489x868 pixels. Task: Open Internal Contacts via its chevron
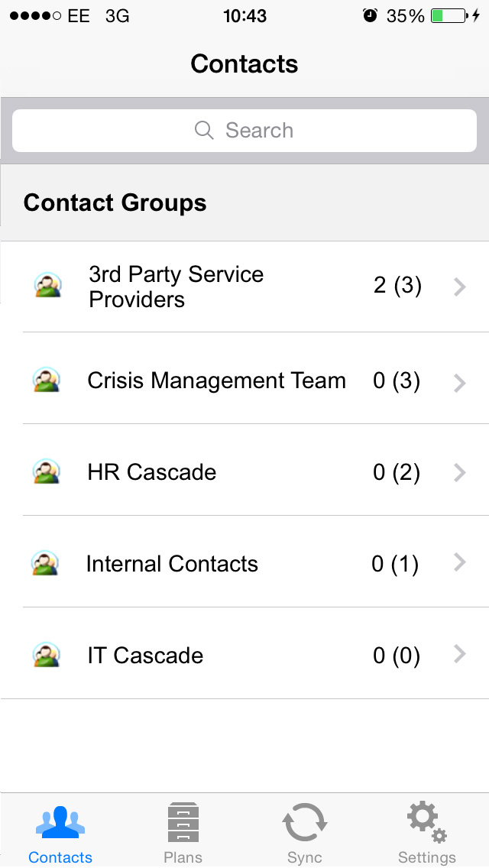[x=459, y=563]
